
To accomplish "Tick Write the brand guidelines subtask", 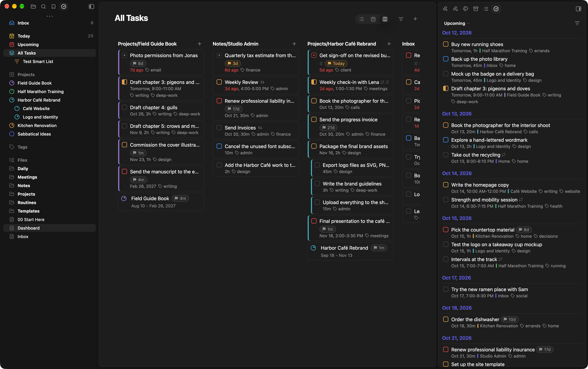I will (317, 184).
